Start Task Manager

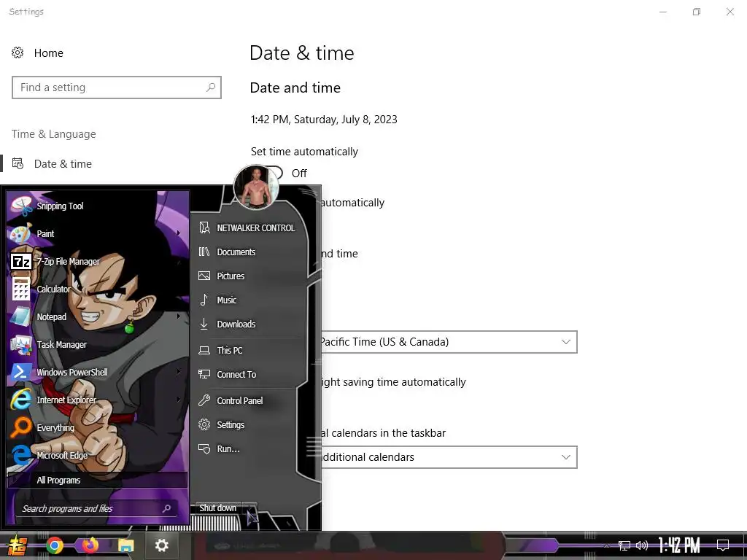point(98,344)
